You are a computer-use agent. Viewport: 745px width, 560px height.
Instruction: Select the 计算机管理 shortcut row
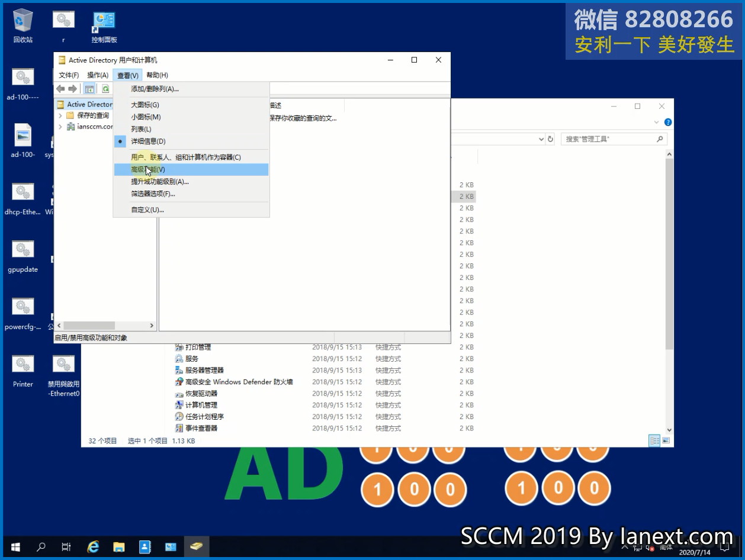[325, 405]
